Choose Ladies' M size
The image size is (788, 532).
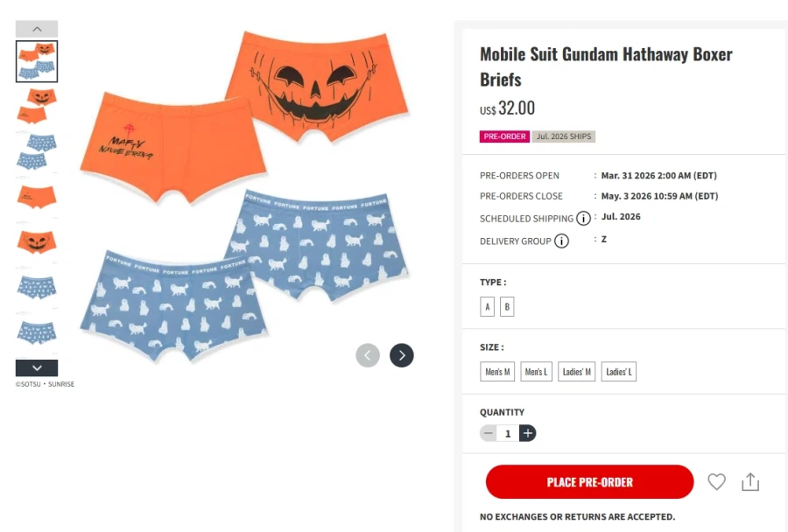click(577, 372)
